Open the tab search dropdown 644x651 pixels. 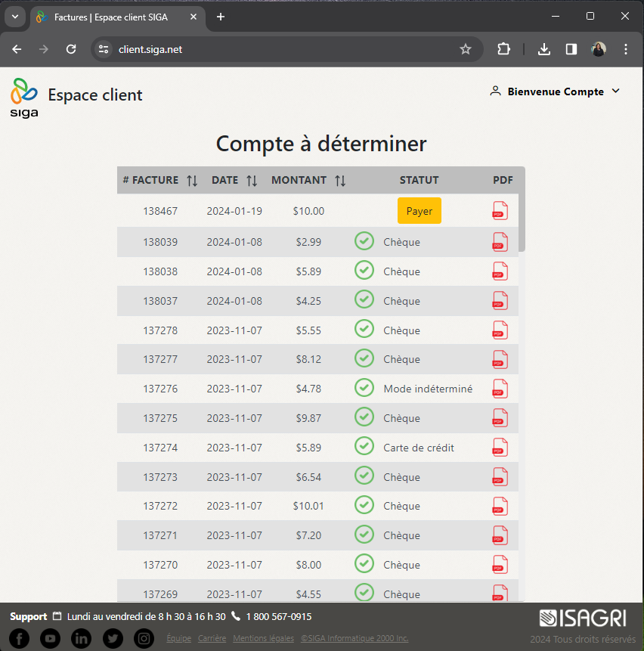click(15, 17)
